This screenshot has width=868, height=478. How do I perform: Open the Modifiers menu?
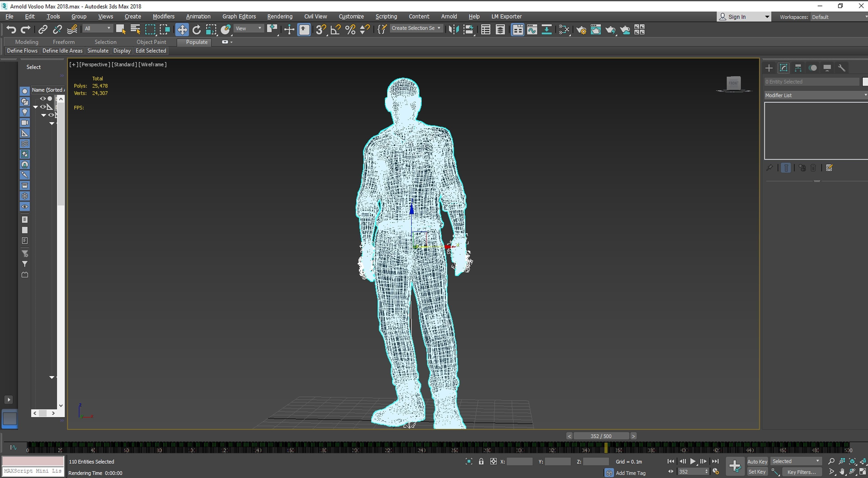click(x=163, y=17)
